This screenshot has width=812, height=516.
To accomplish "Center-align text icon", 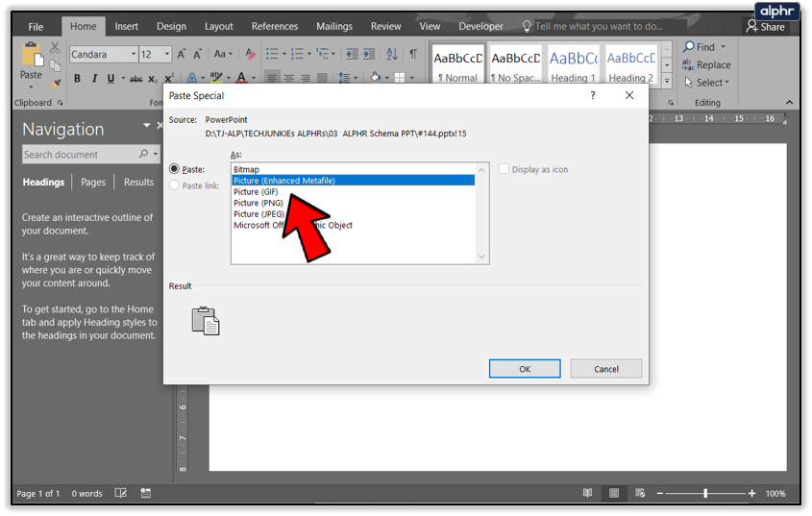I will click(288, 78).
